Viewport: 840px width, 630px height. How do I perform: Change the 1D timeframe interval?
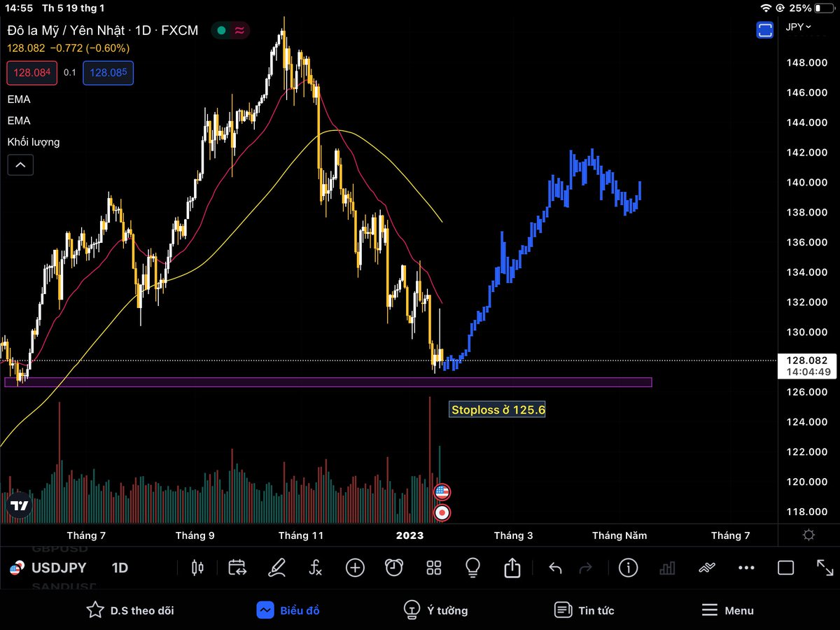click(120, 568)
